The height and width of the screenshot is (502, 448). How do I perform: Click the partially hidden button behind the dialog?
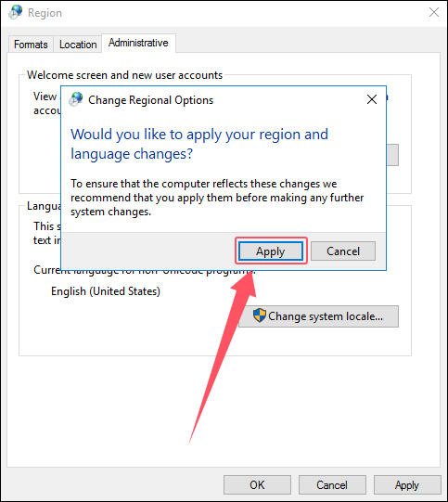pyautogui.click(x=392, y=155)
